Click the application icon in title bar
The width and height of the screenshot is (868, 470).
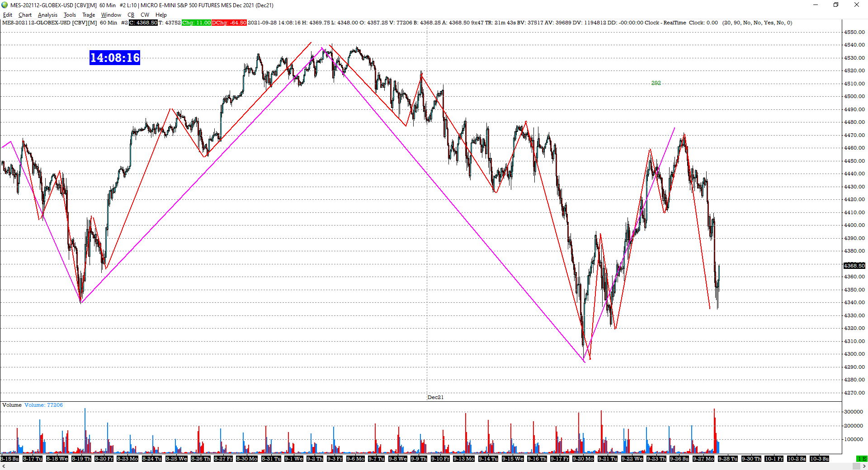(5, 5)
